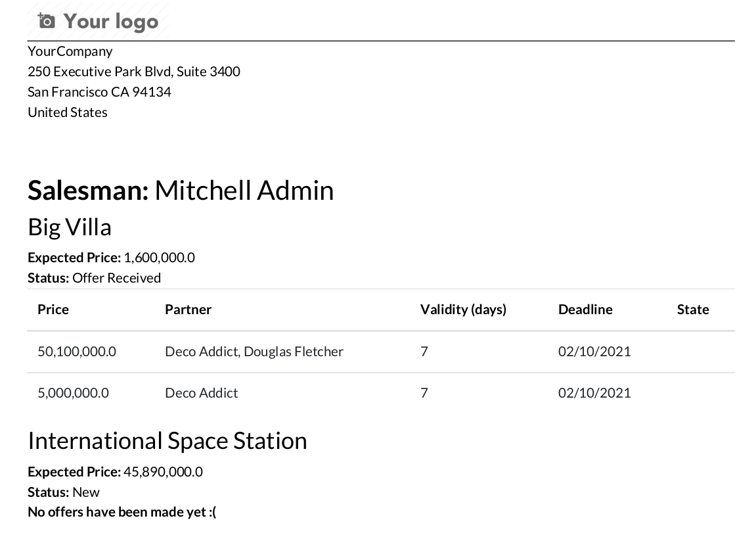Click the Deco Addict, Douglas Fletcher partner entry
Screen dimensions: 756x535
[x=254, y=351]
